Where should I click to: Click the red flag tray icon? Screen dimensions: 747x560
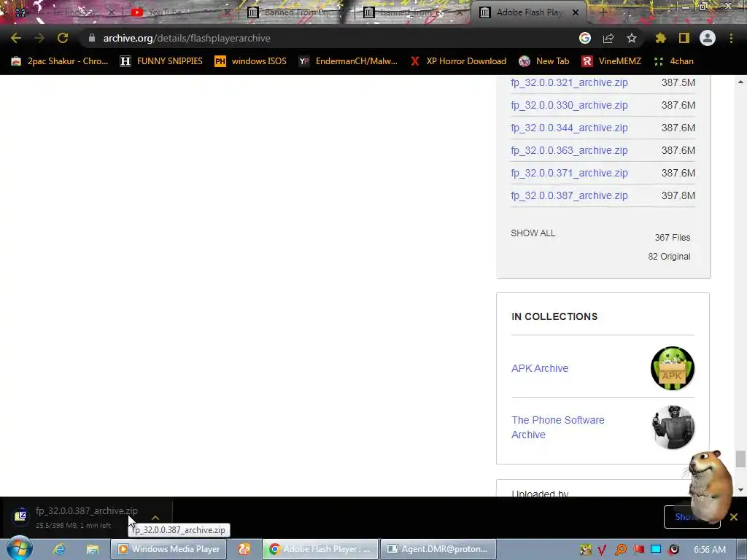[x=638, y=550]
